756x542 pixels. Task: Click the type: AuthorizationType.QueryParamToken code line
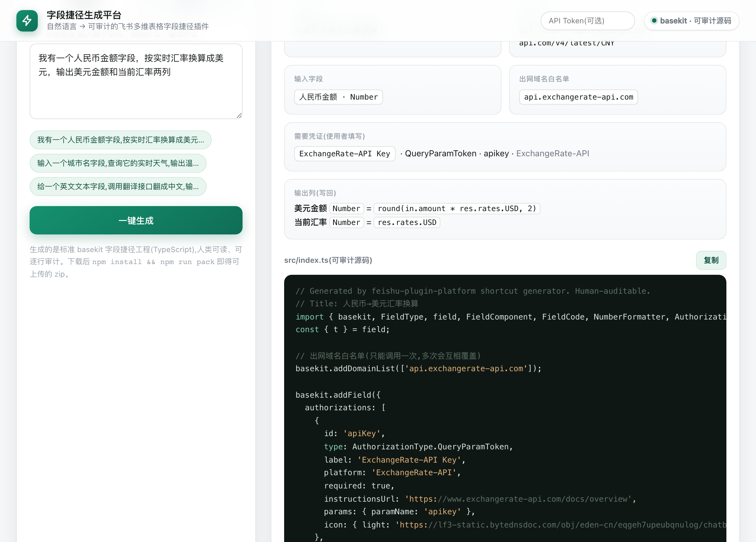click(x=418, y=447)
